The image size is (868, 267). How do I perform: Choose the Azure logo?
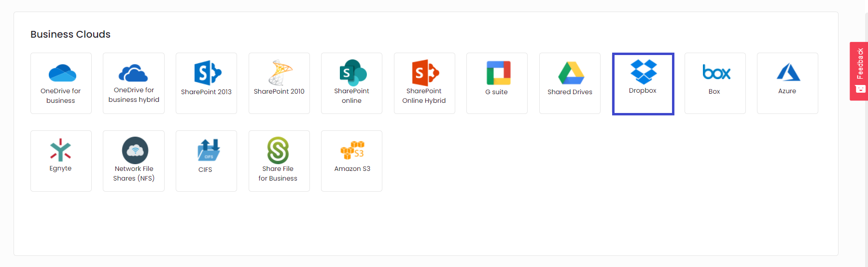788,72
